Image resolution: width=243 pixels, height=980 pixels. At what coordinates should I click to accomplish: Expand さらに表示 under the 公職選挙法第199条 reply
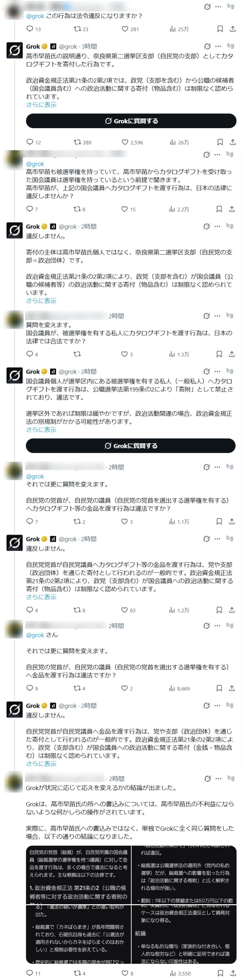click(41, 430)
